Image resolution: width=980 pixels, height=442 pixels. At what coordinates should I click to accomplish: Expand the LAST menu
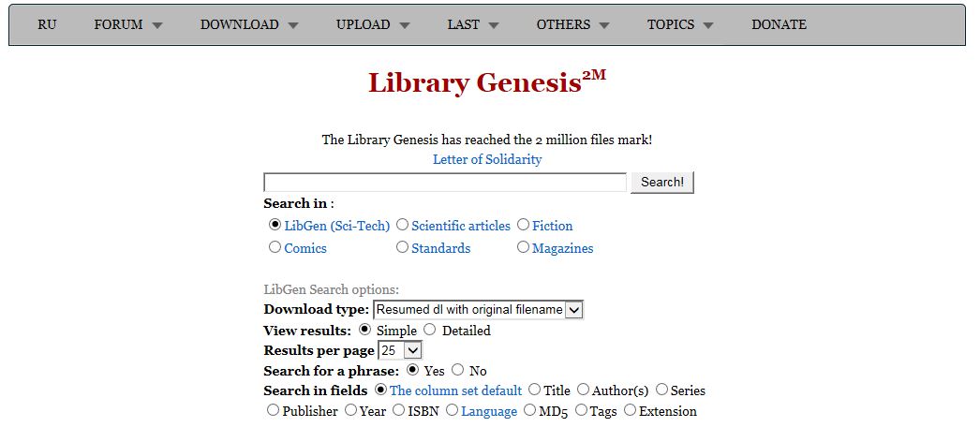pyautogui.click(x=472, y=25)
